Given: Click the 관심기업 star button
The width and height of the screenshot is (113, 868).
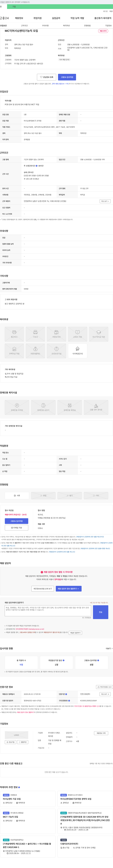Looking at the screenshot, I should tap(10, 742).
